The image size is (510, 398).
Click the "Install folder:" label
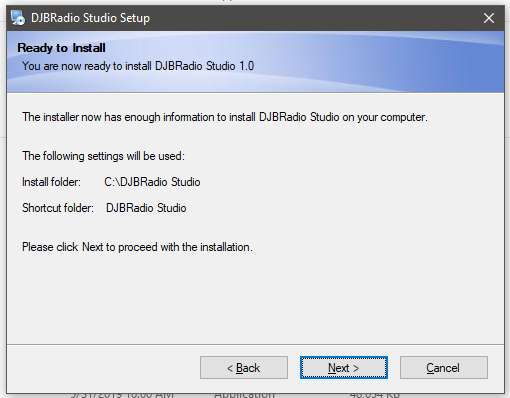click(x=51, y=182)
